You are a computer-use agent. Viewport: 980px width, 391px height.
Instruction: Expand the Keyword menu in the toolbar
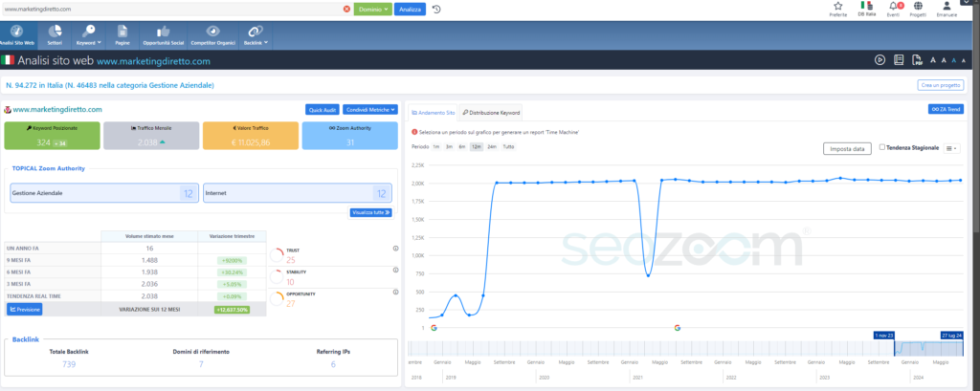pyautogui.click(x=89, y=35)
